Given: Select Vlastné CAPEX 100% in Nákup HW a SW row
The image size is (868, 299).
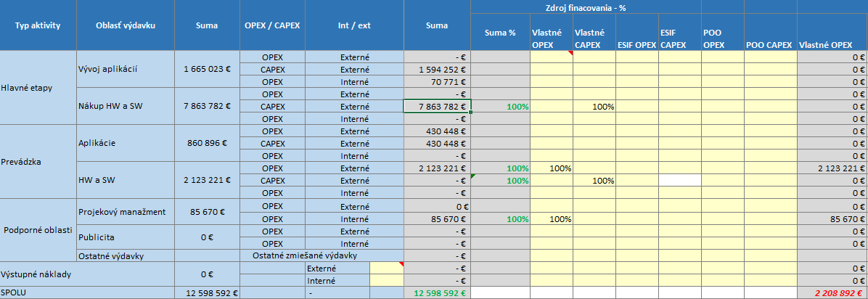Looking at the screenshot, I should point(594,106).
